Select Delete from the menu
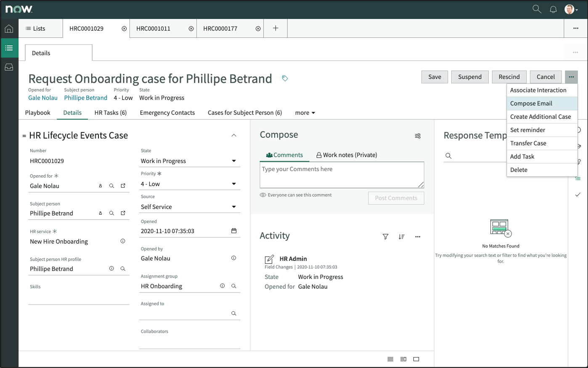 (542, 170)
